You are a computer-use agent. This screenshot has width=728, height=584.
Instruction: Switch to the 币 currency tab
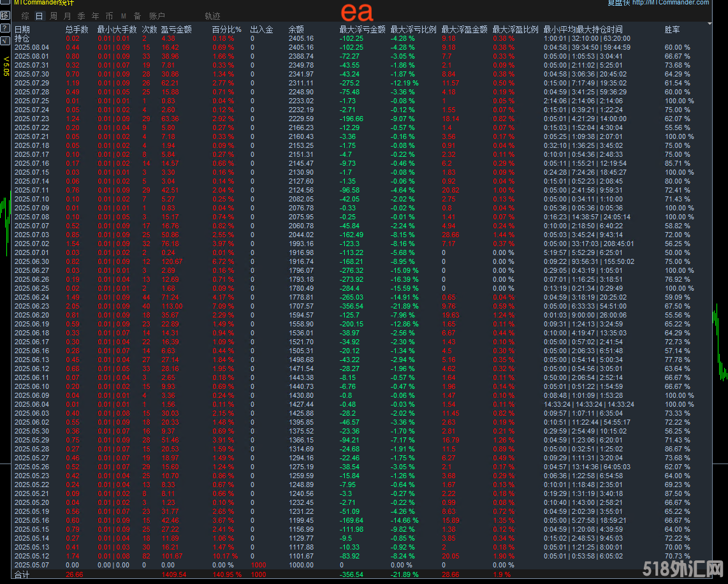[109, 16]
